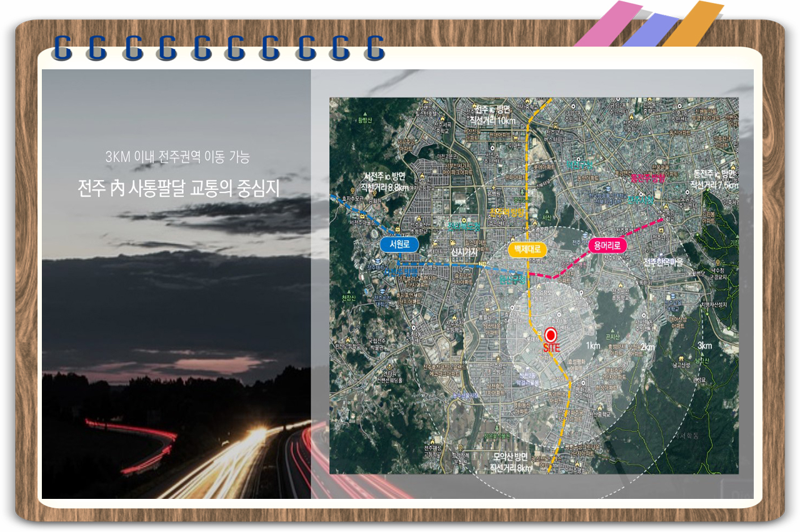Click the 2km radius label
The height and width of the screenshot is (532, 800).
[647, 347]
